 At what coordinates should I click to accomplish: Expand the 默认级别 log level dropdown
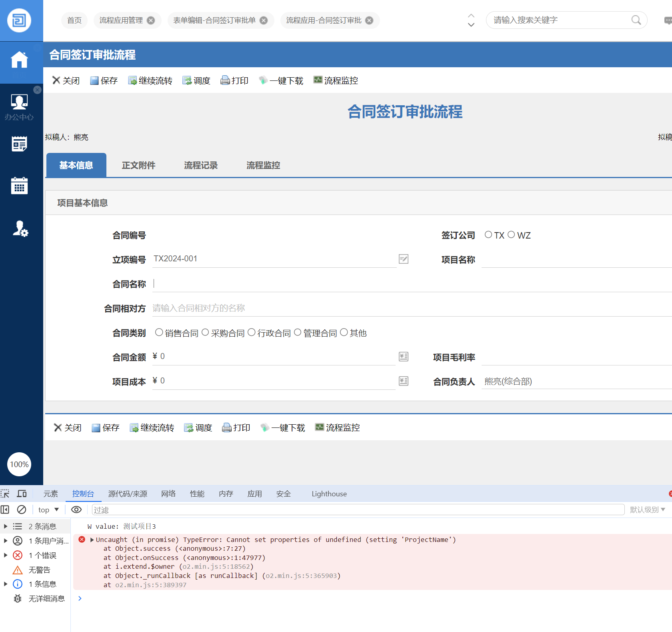[647, 510]
